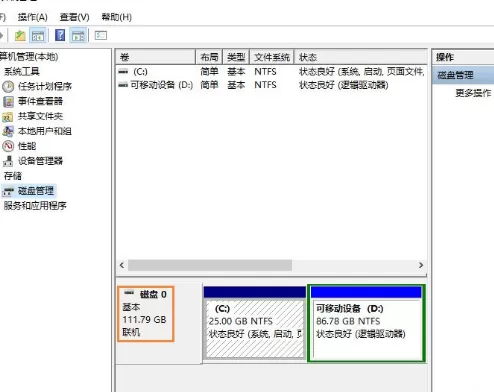494x392 pixels.
Task: Click the 事件查看器 icon
Action: click(8, 102)
